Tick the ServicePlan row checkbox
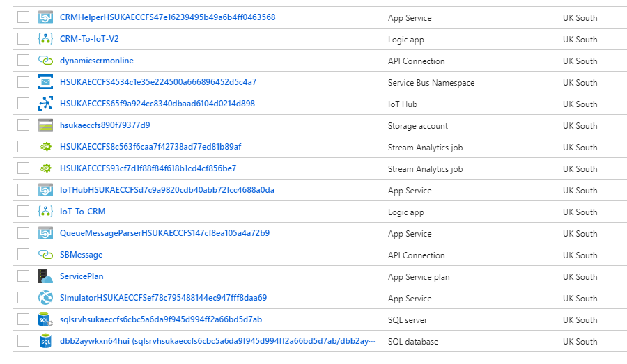 (23, 276)
